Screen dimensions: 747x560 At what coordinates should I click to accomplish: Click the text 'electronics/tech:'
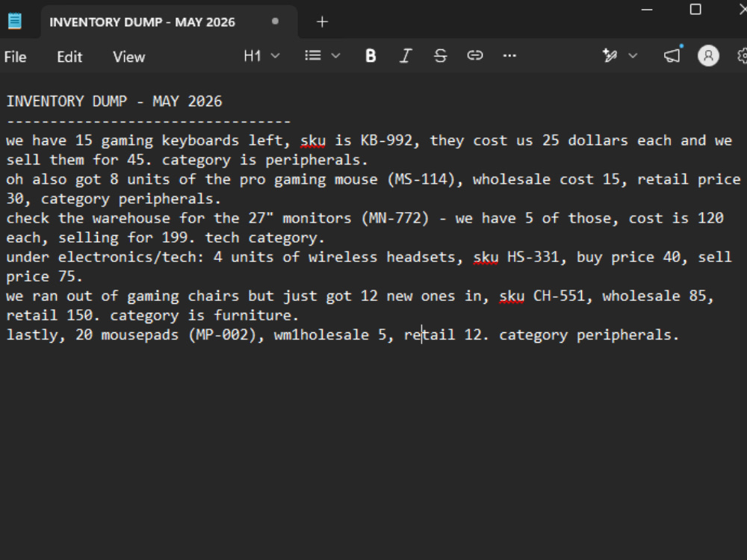(131, 257)
